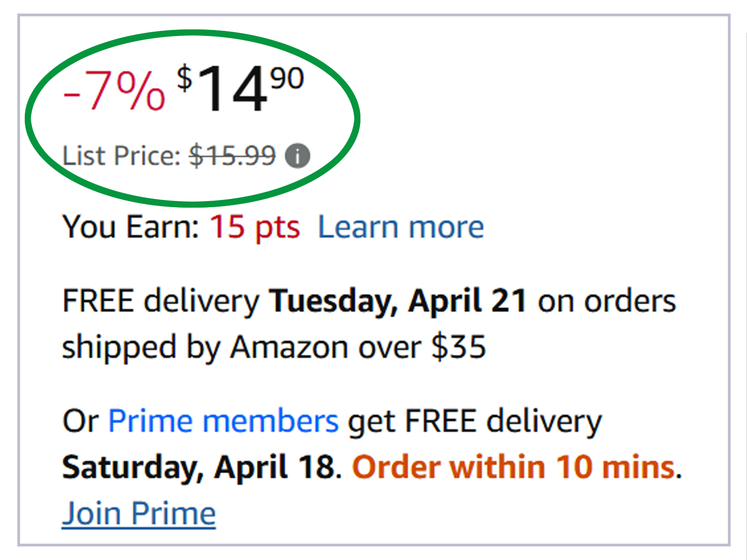Viewport: 747px width, 560px height.
Task: Click the info icon beside List Price
Action: [297, 156]
